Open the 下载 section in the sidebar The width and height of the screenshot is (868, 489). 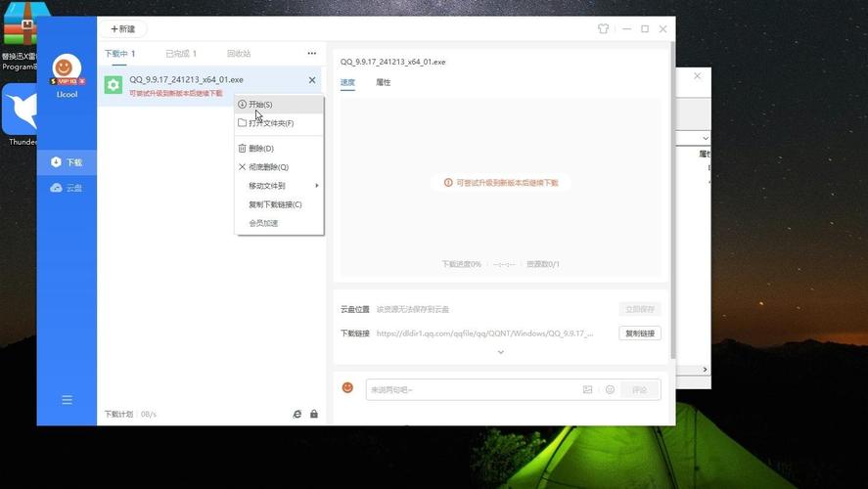click(67, 162)
